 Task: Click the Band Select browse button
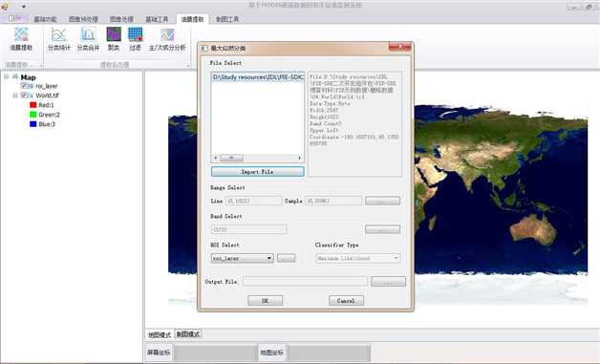point(383,229)
